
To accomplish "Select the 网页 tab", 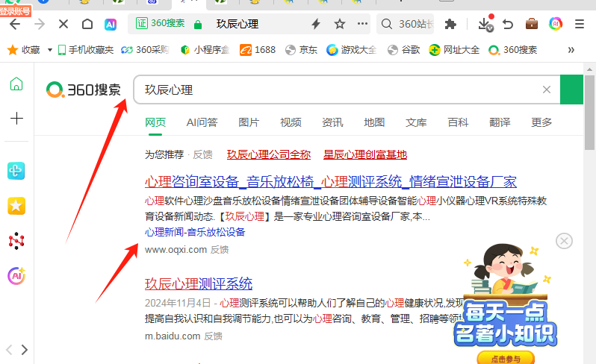I will coord(155,122).
